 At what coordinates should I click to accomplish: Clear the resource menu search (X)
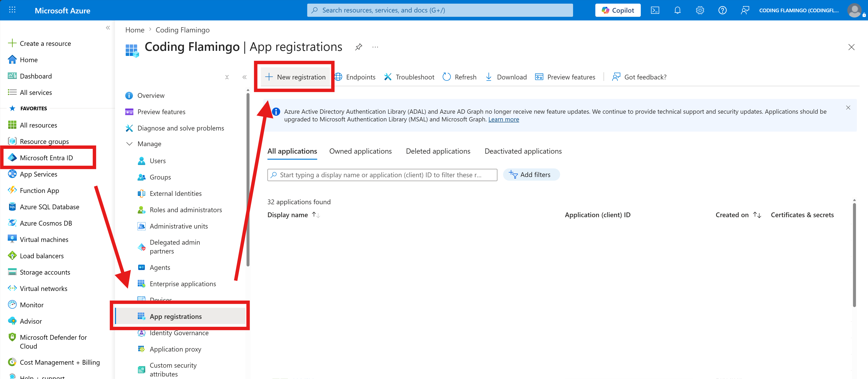[227, 77]
